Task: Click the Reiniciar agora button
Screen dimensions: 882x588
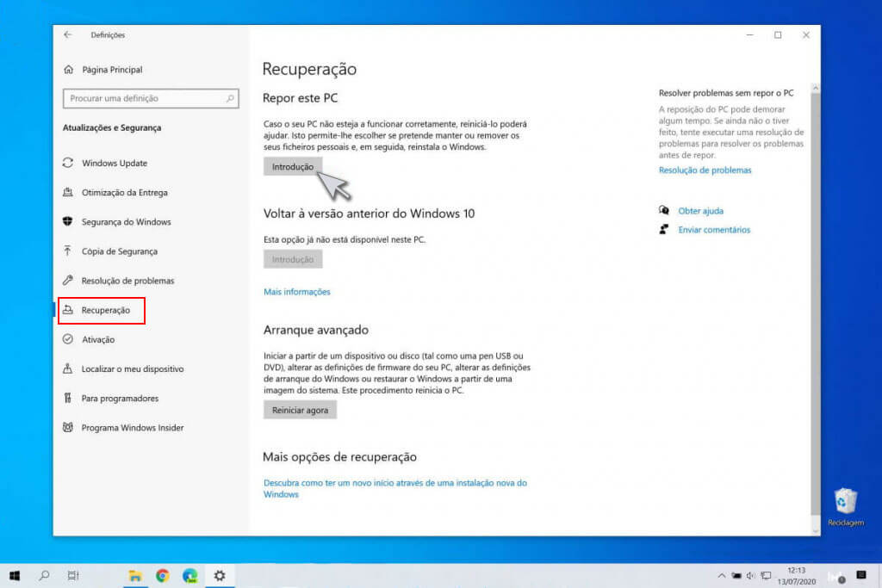Action: click(x=300, y=410)
